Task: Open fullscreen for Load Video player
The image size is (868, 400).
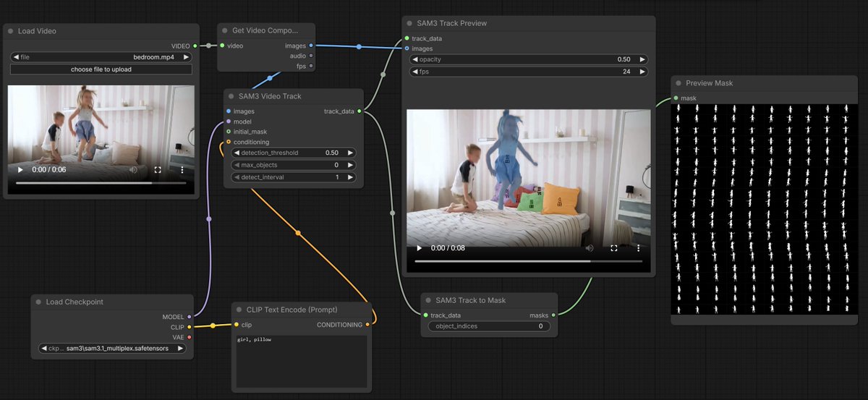Action: coord(158,169)
